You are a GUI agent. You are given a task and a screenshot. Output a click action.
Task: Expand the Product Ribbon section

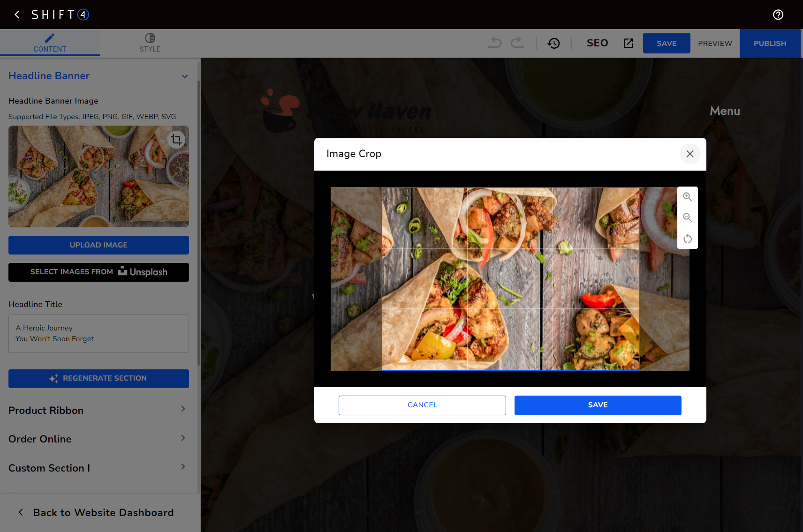coord(183,409)
